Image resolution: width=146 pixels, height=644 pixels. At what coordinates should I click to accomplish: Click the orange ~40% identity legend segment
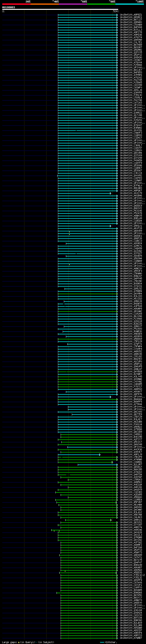[45, 4]
